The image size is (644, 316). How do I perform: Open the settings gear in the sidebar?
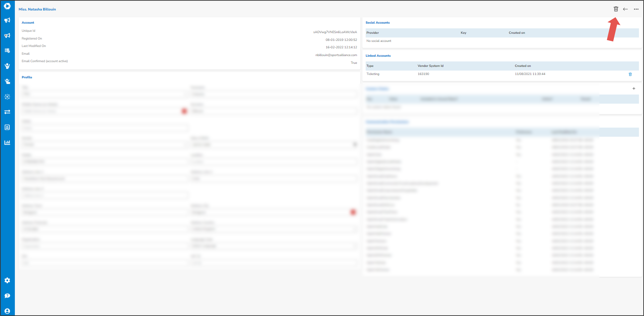tap(7, 280)
